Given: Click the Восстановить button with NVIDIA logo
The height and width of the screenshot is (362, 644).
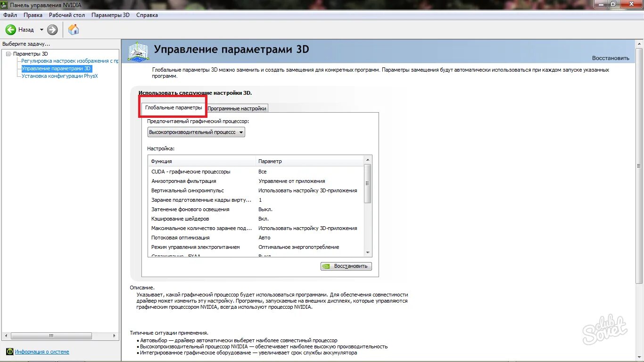Looking at the screenshot, I should [346, 266].
